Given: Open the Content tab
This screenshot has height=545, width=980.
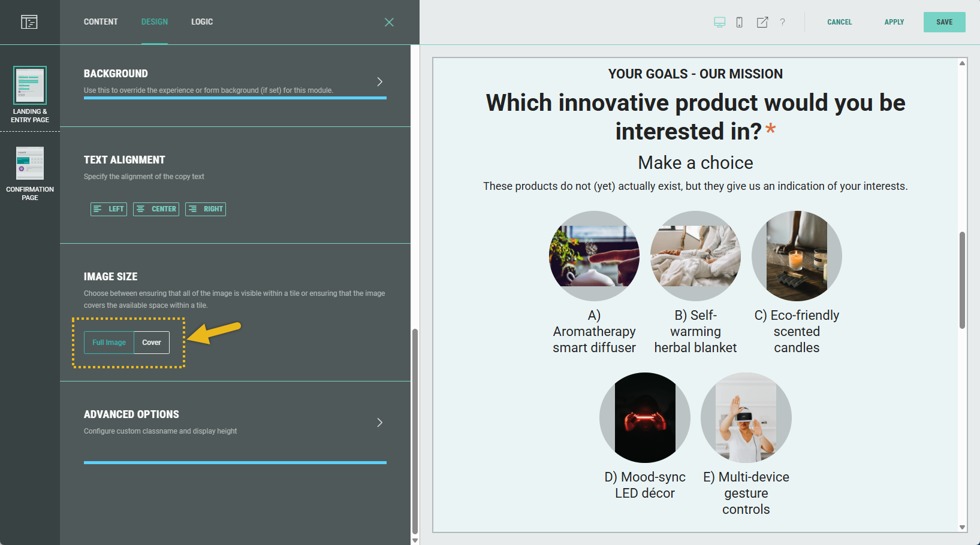Looking at the screenshot, I should click(101, 22).
